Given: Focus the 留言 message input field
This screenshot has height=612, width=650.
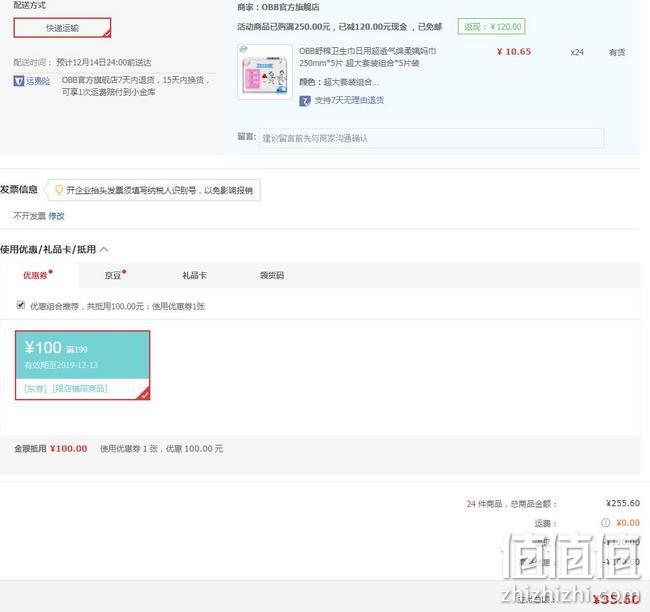Looking at the screenshot, I should click(431, 138).
